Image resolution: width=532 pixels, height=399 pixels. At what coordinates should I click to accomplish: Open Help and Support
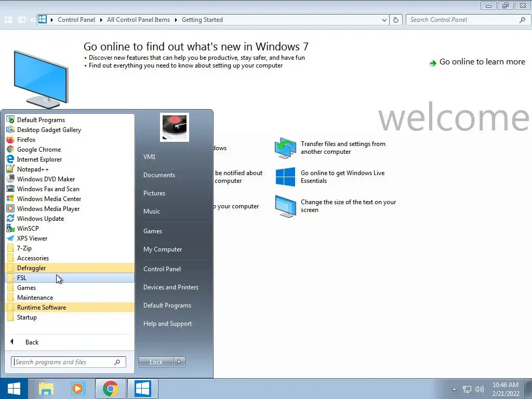[x=167, y=324]
